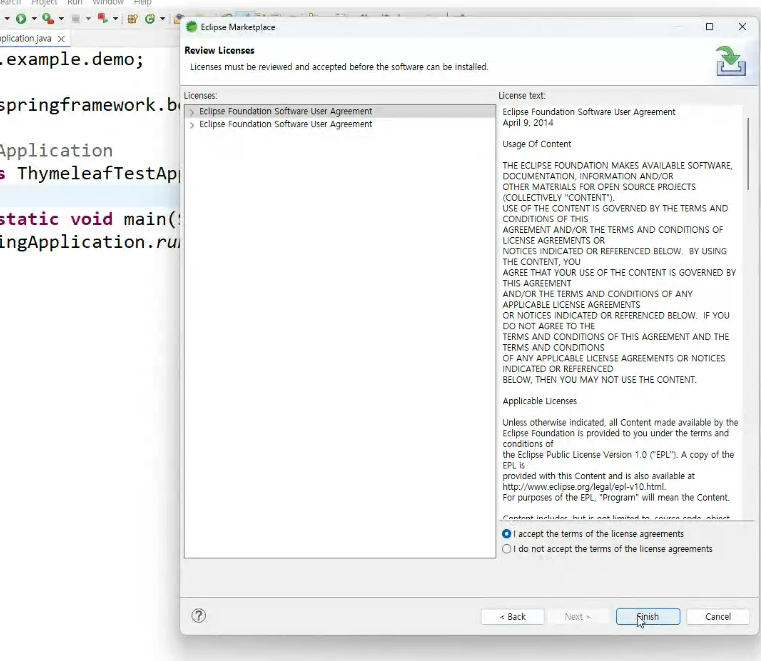This screenshot has width=761, height=661.
Task: Click the New Java Package icon
Action: pos(132,19)
